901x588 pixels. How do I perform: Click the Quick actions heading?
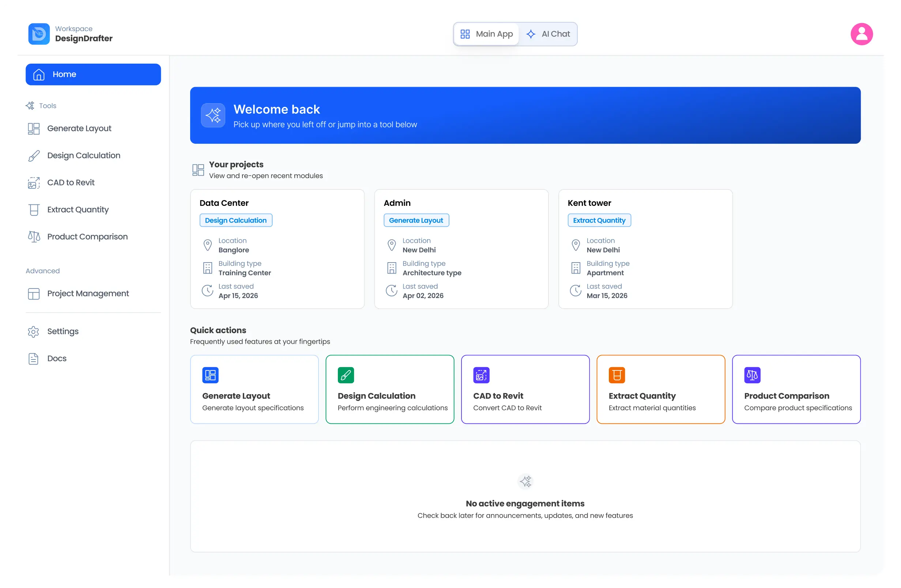[x=218, y=331]
